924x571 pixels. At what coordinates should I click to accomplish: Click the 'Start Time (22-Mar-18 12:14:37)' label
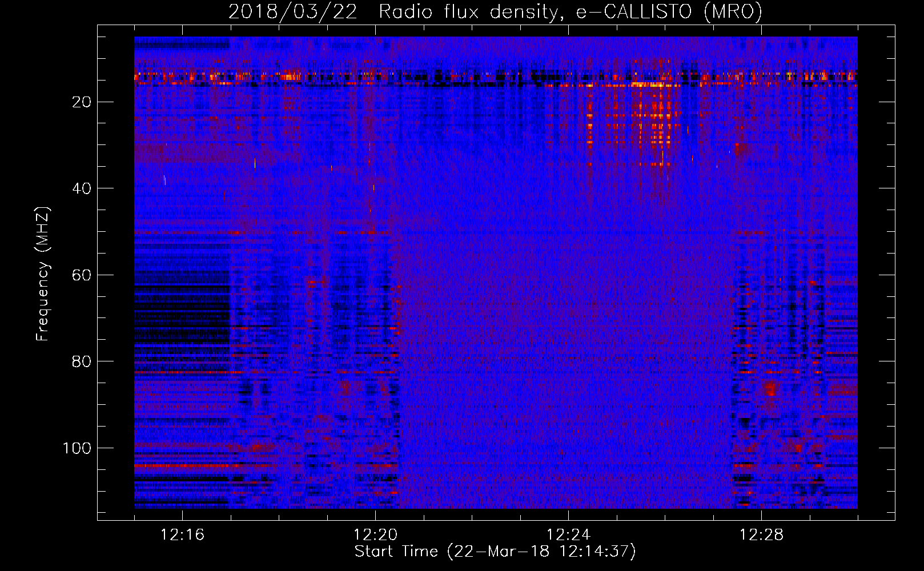click(495, 552)
